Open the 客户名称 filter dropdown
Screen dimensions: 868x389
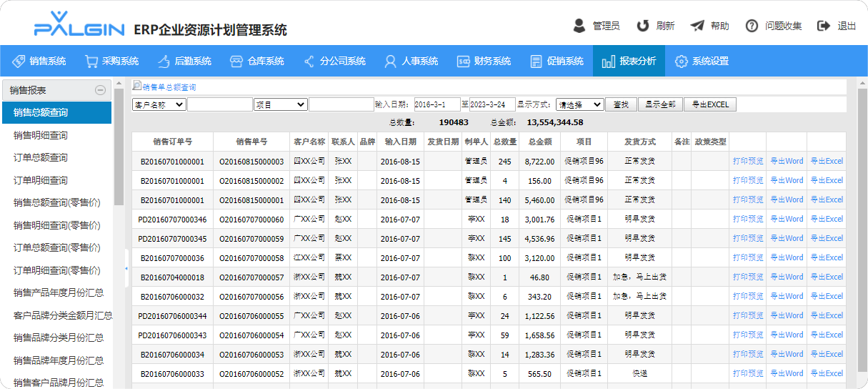159,104
